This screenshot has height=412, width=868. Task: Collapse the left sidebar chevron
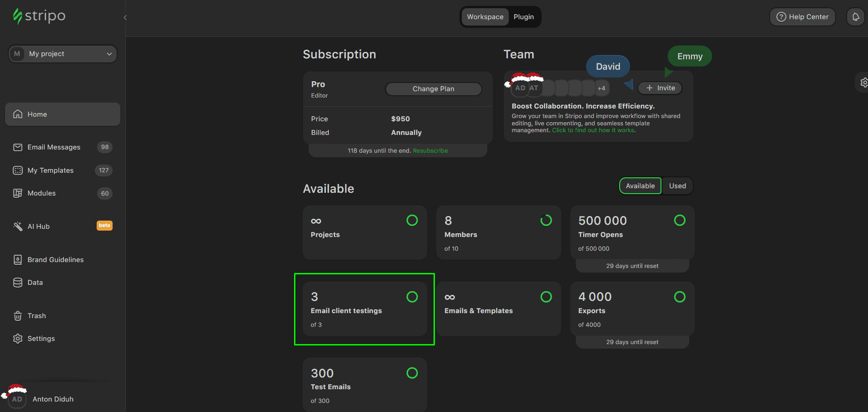(x=125, y=18)
